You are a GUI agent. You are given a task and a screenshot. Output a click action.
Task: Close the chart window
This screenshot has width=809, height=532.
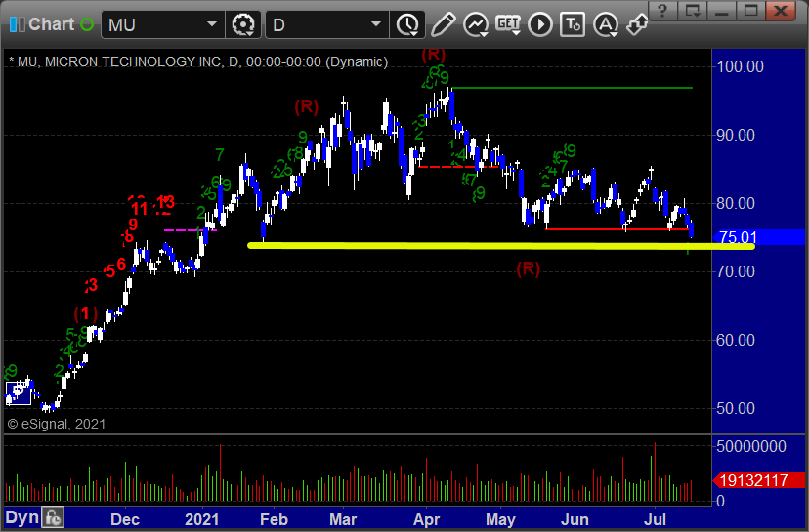(x=781, y=11)
